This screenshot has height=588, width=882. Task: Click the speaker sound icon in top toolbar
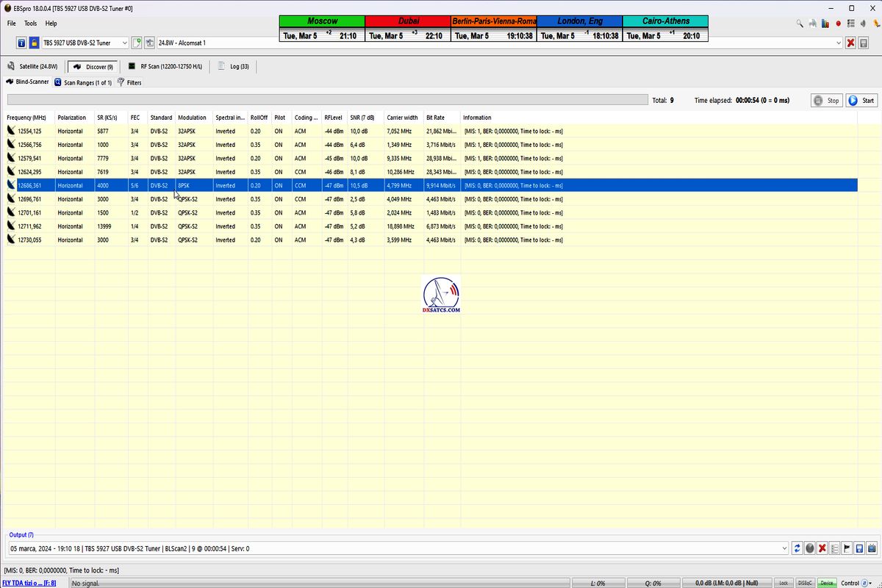coord(863,24)
